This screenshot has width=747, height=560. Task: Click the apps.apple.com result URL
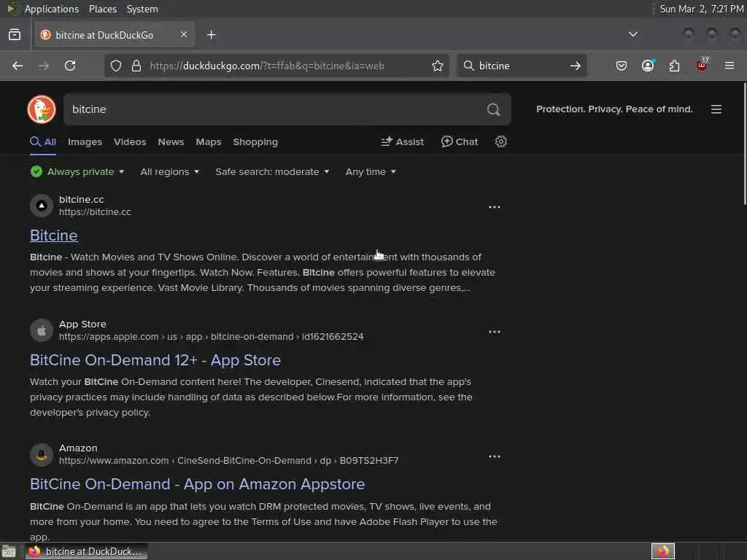coord(211,337)
